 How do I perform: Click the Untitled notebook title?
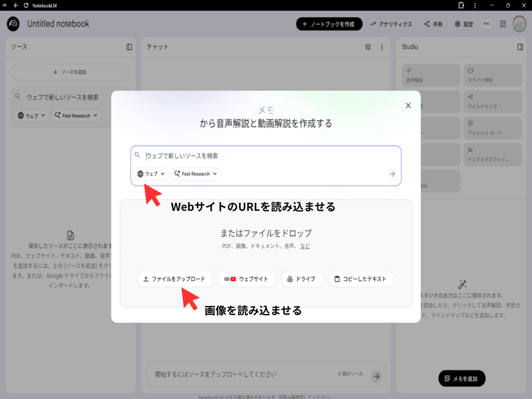click(58, 24)
